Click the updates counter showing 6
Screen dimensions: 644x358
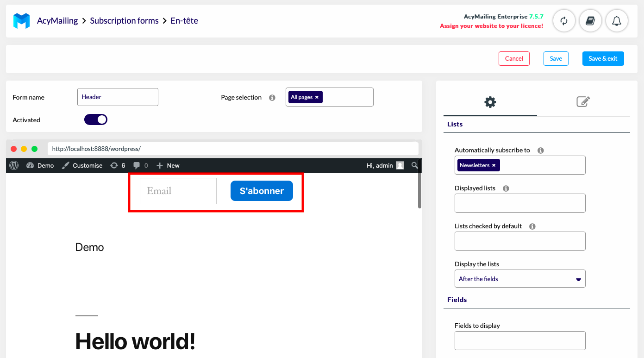(x=118, y=165)
